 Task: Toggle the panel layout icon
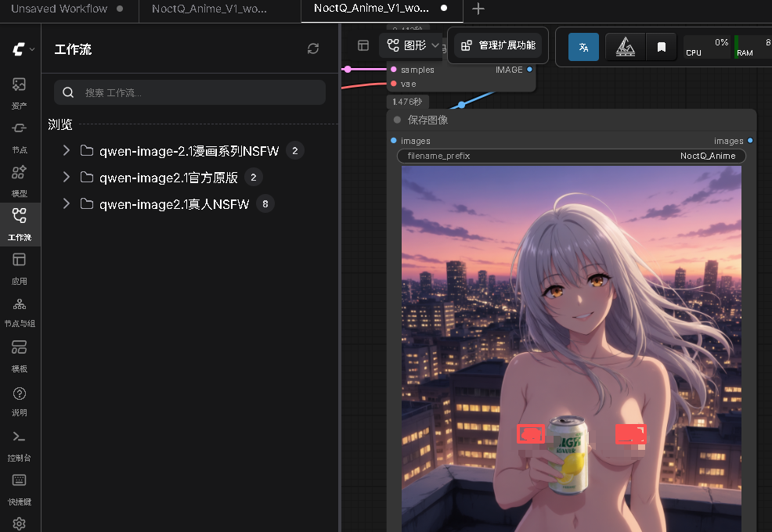coord(363,45)
